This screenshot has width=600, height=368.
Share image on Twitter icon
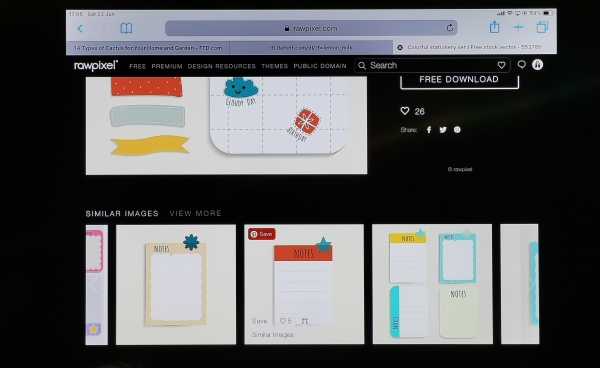(443, 130)
